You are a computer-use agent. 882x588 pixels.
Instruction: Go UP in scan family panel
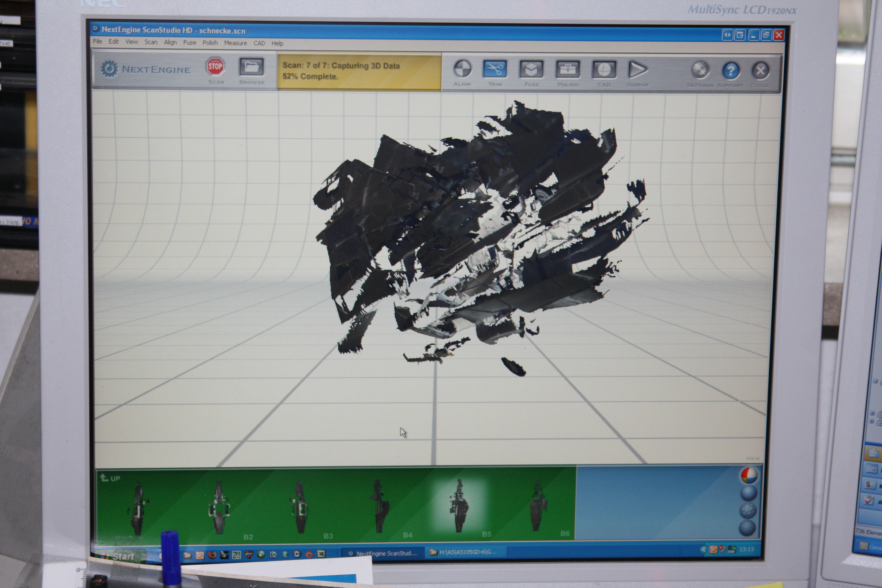110,478
